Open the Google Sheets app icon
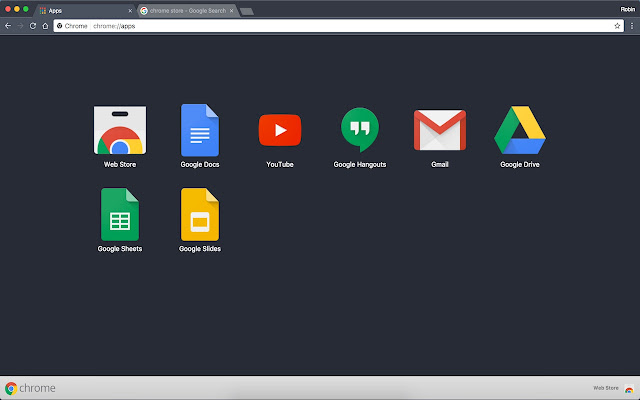This screenshot has height=400, width=640. coord(120,214)
